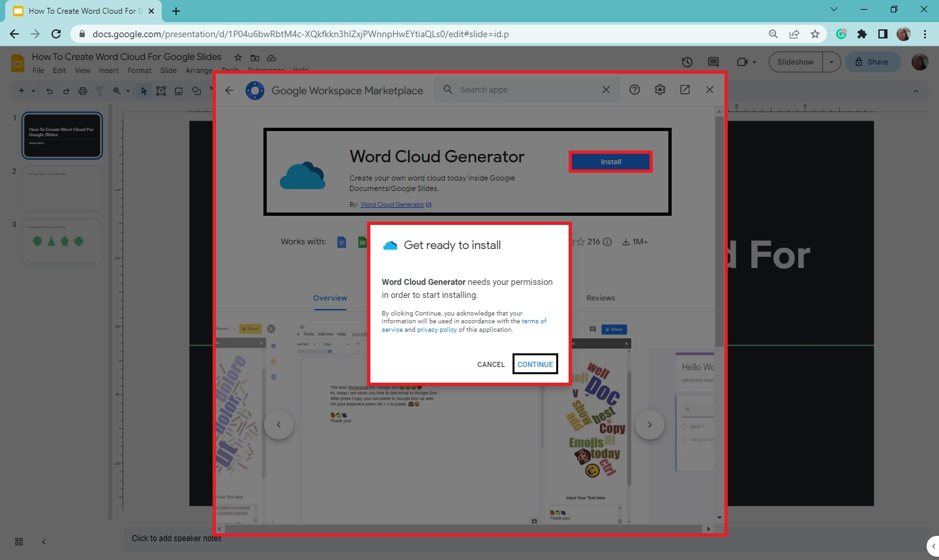This screenshot has height=560, width=939.
Task: Open the View menu
Action: [82, 70]
